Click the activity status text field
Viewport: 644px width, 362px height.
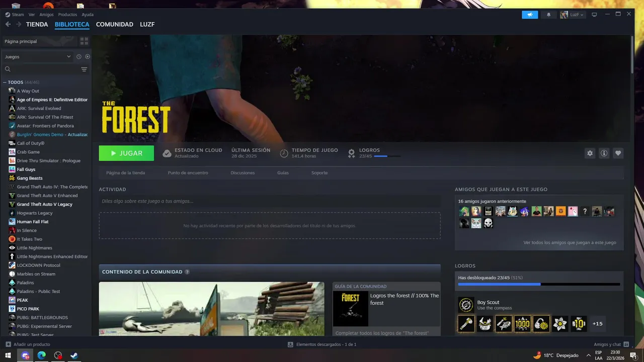[x=270, y=201]
